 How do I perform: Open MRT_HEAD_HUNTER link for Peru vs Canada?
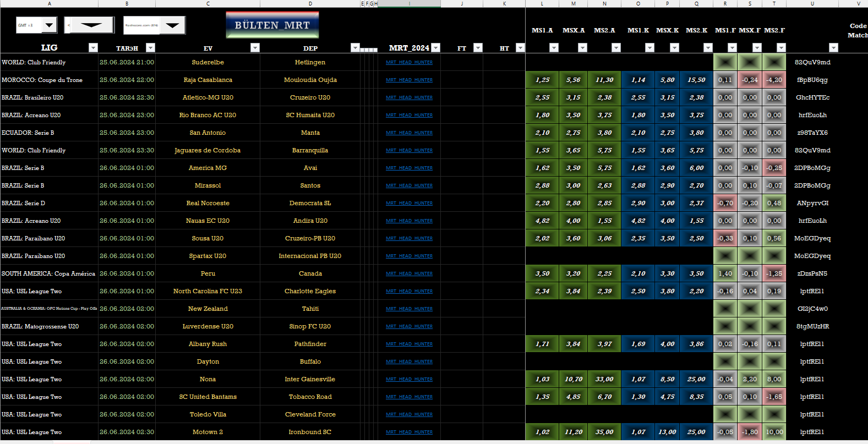pyautogui.click(x=409, y=273)
